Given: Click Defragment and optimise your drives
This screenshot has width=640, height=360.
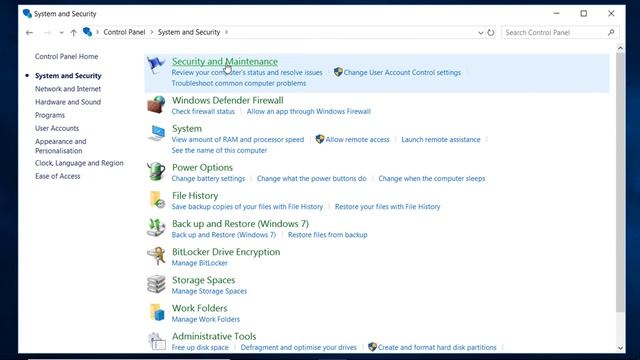Looking at the screenshot, I should (x=298, y=347).
